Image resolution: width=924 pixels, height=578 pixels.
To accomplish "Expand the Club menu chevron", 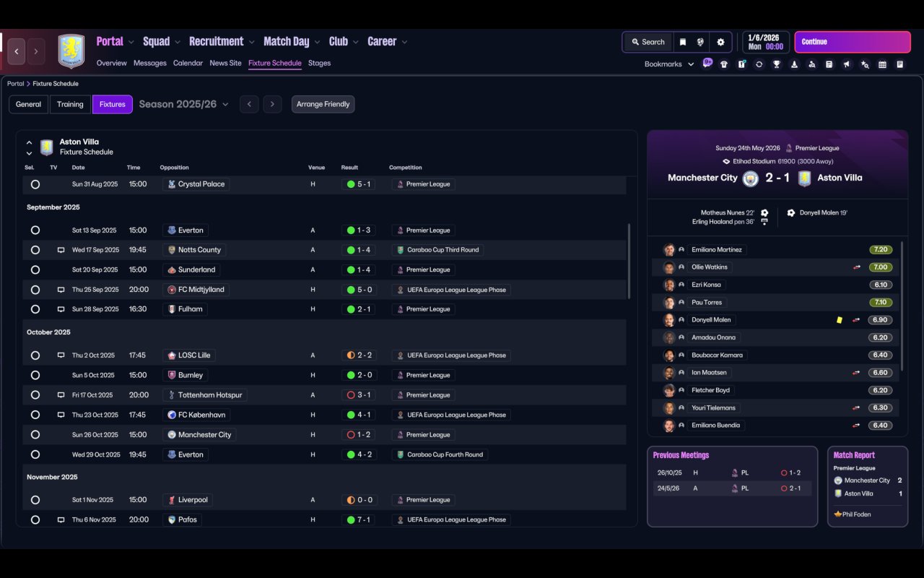I will coord(355,42).
